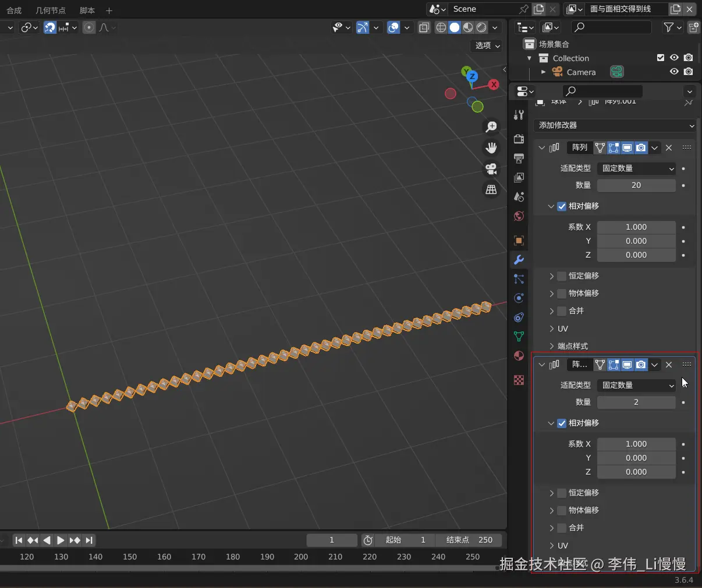Open the Output properties tab
The image size is (702, 588).
point(519,158)
